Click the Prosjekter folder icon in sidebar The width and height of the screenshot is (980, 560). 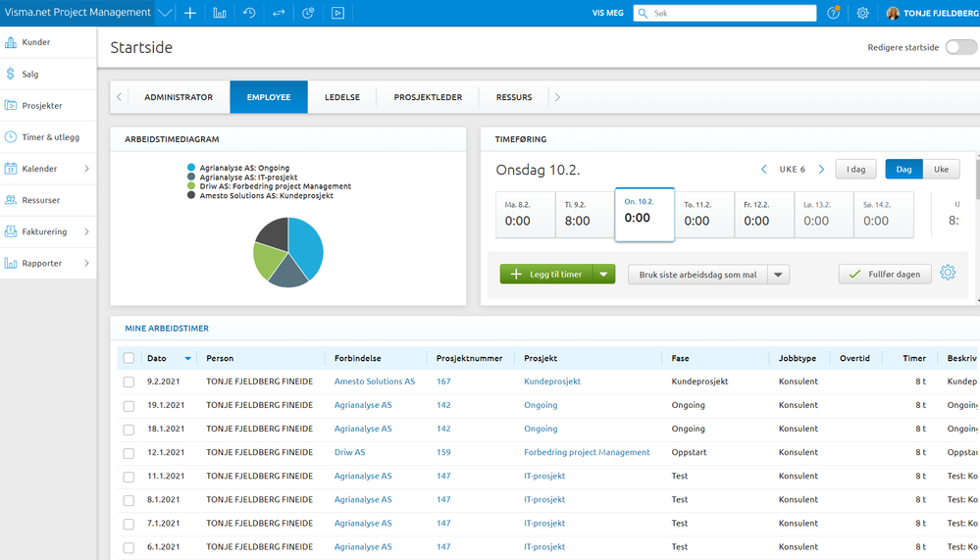[11, 105]
